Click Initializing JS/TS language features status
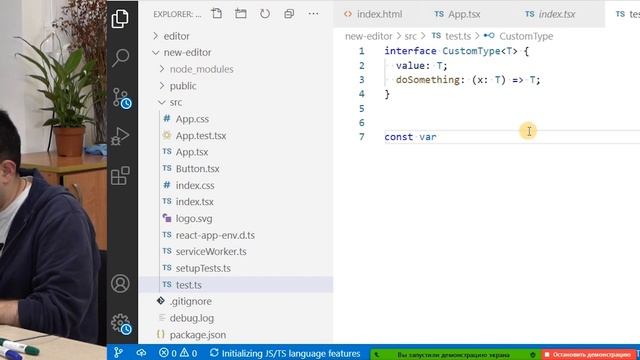The width and height of the screenshot is (640, 360). (x=285, y=353)
